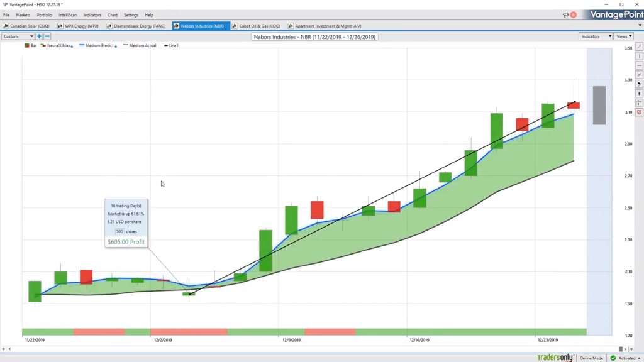This screenshot has height=362, width=644.
Task: Switch to WPX Energy (WPX) tab
Action: [x=78, y=26]
